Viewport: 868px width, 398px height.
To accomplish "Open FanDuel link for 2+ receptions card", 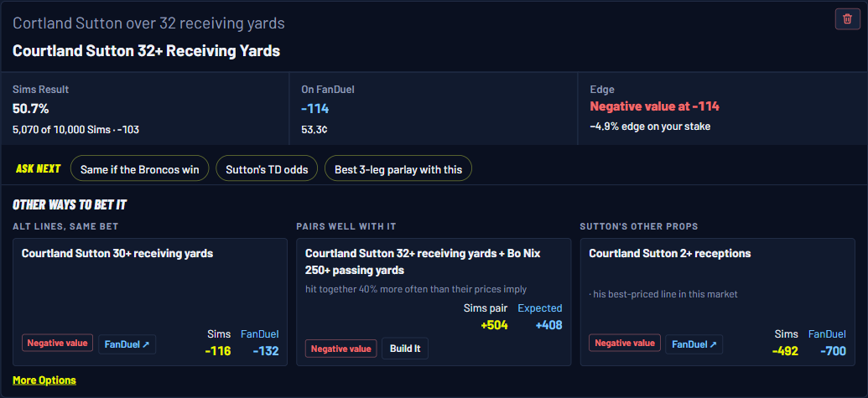I will (694, 344).
